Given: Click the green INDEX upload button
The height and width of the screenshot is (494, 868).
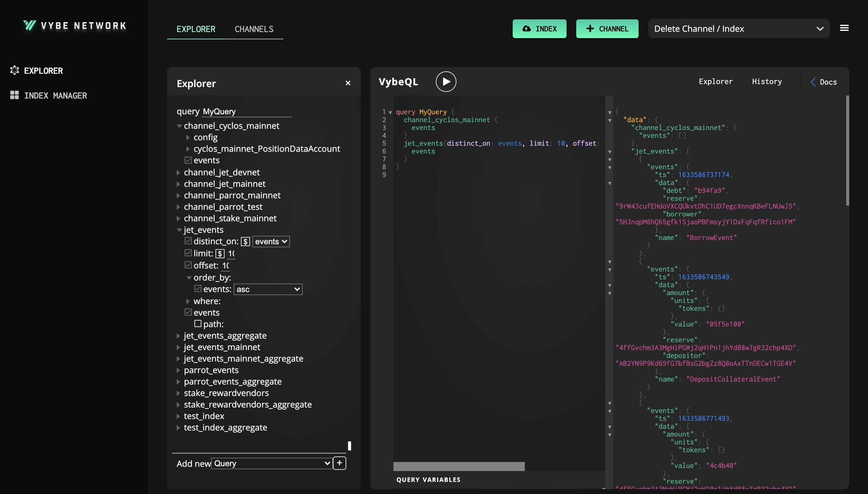Looking at the screenshot, I should pyautogui.click(x=539, y=29).
